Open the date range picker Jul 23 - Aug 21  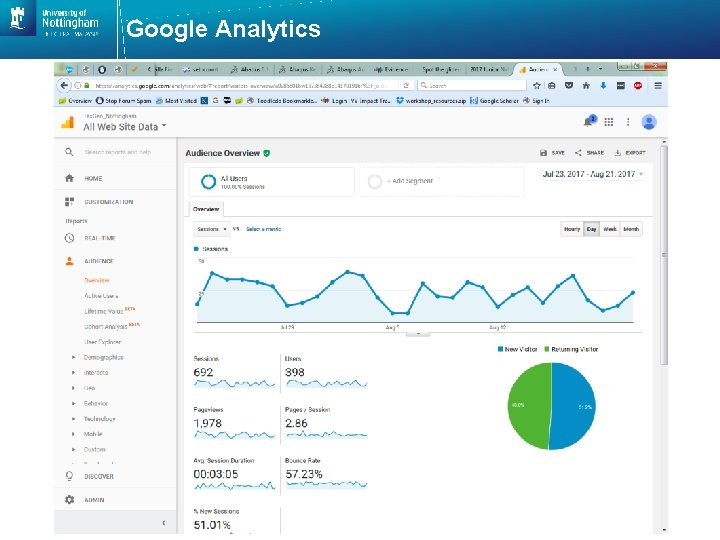[x=593, y=174]
